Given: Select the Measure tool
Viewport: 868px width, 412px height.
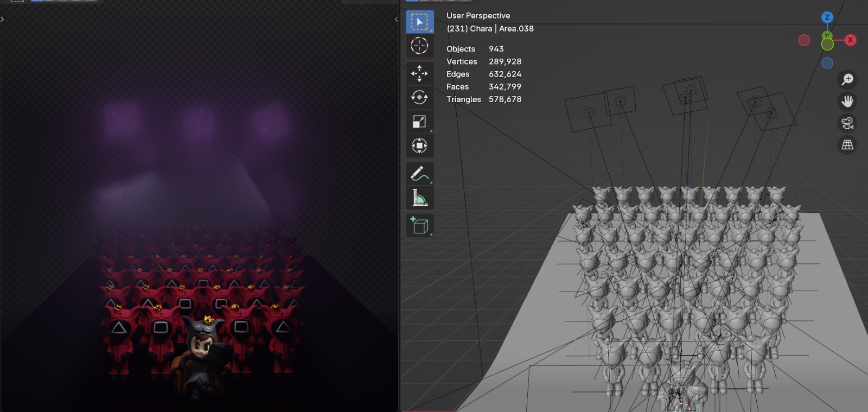Looking at the screenshot, I should [419, 198].
